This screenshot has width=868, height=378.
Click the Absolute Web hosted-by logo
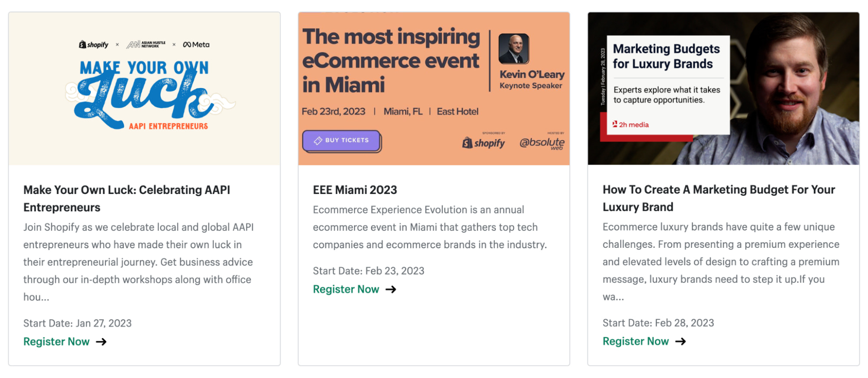pos(542,143)
